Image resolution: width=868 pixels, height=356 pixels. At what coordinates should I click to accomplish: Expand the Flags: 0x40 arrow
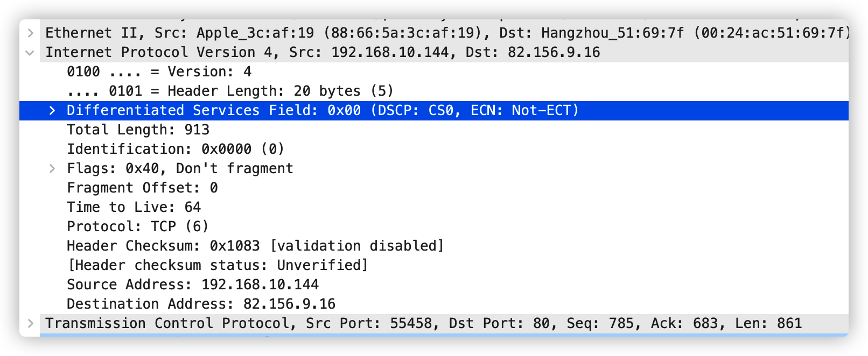click(52, 168)
